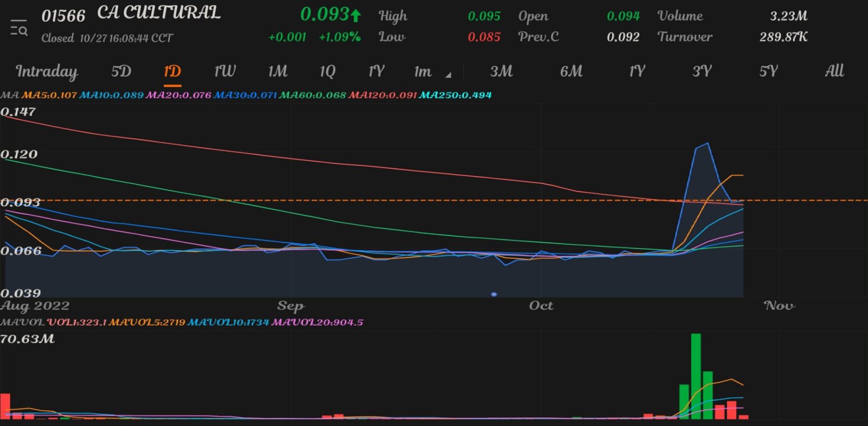The width and height of the screenshot is (868, 426).
Task: Click the Nov date axis label
Action: coord(780,306)
